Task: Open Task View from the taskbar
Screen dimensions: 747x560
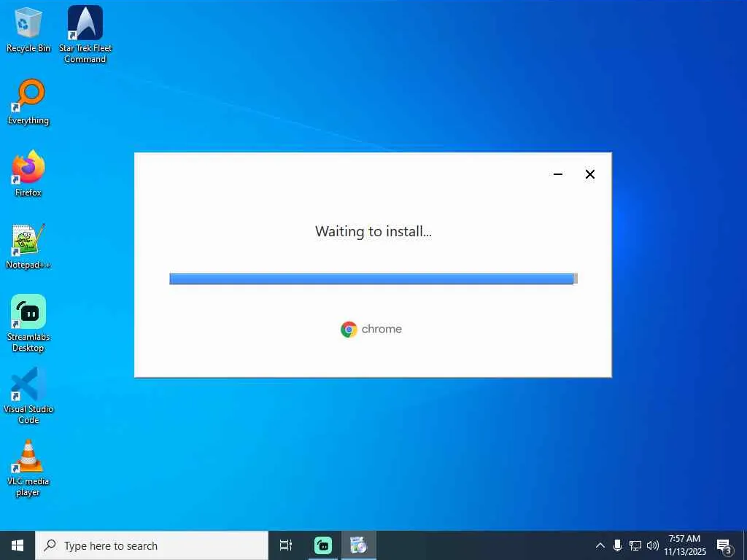Action: click(286, 545)
